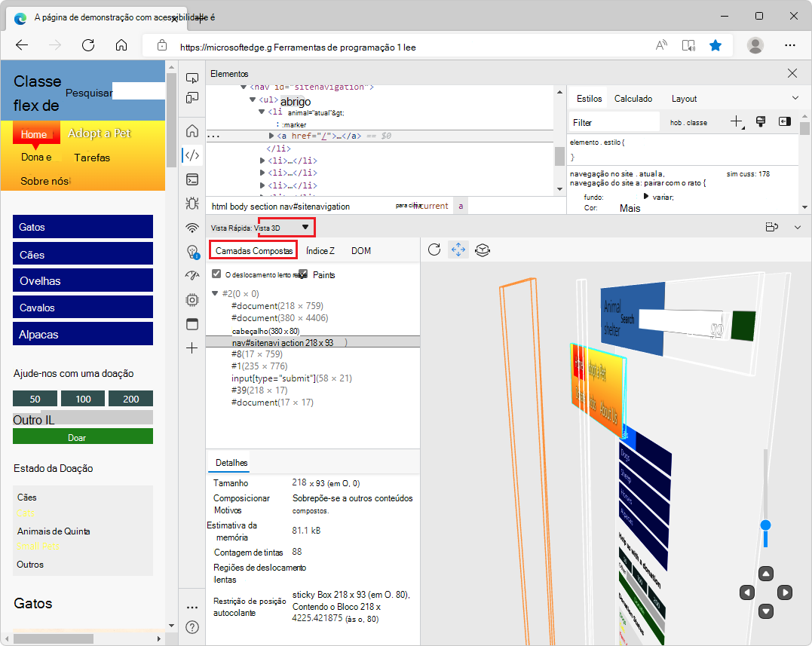Switch to Camadas Compostas tab
Image resolution: width=812 pixels, height=646 pixels.
coord(253,250)
